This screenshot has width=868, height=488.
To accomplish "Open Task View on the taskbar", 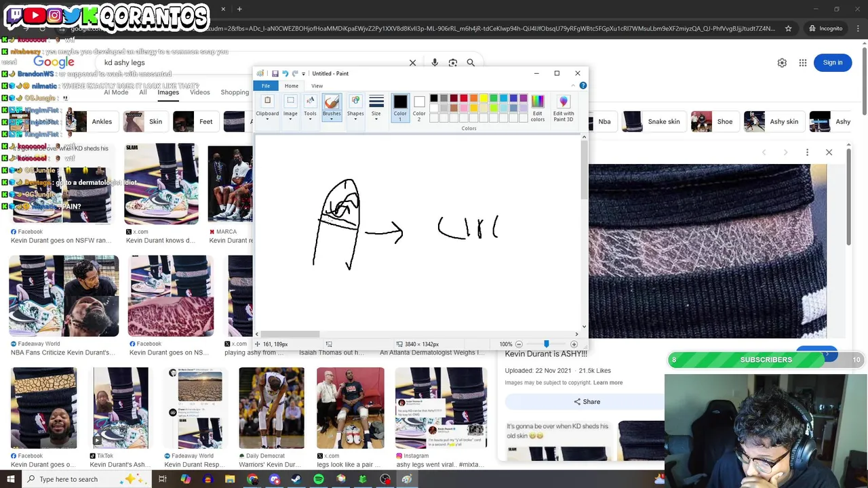I will (163, 479).
